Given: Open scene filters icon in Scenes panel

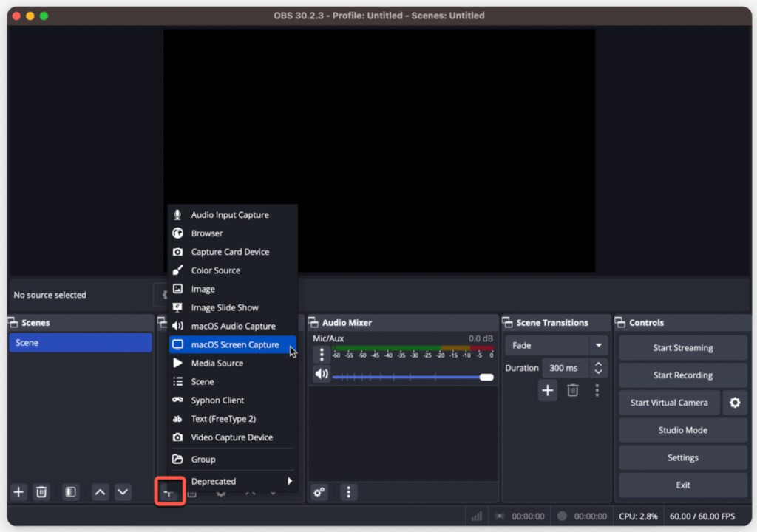Looking at the screenshot, I should tap(70, 492).
